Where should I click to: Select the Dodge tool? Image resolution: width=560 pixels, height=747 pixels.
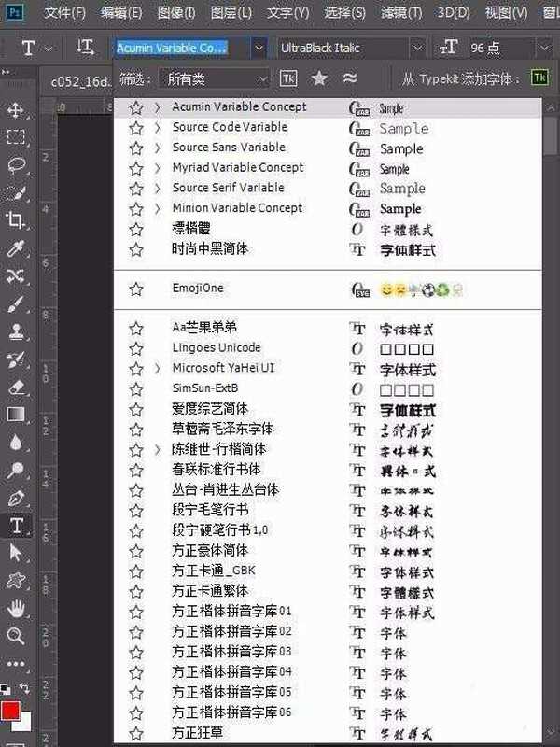[16, 471]
